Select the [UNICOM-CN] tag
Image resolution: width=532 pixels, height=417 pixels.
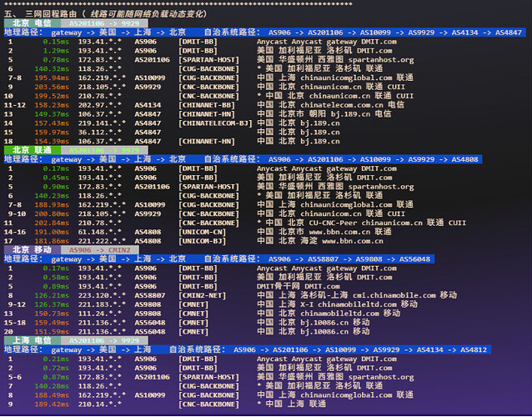[203, 233]
